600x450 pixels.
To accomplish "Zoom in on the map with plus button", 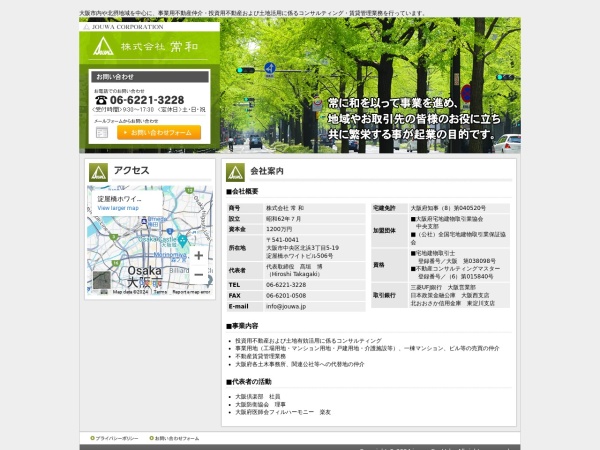I will coord(199,256).
